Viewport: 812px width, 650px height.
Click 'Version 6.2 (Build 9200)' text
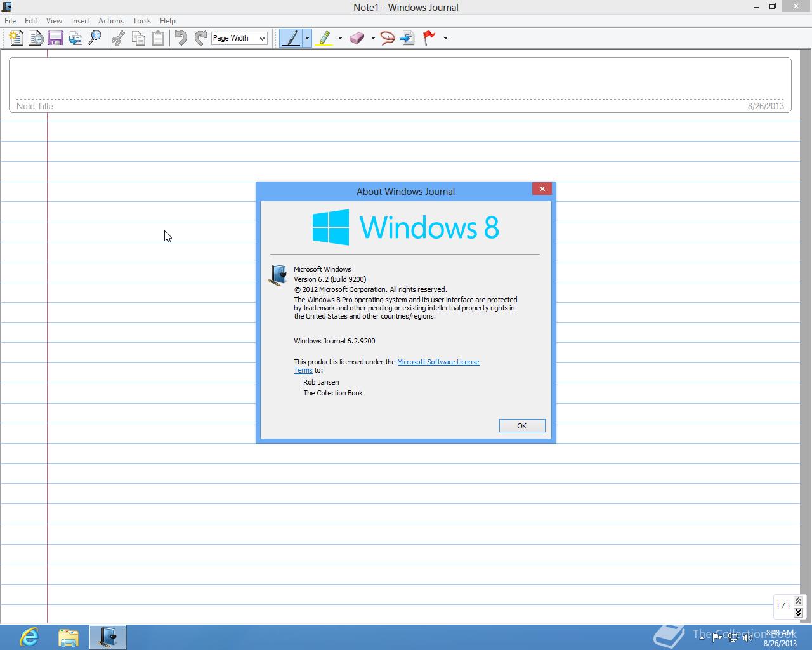point(330,279)
